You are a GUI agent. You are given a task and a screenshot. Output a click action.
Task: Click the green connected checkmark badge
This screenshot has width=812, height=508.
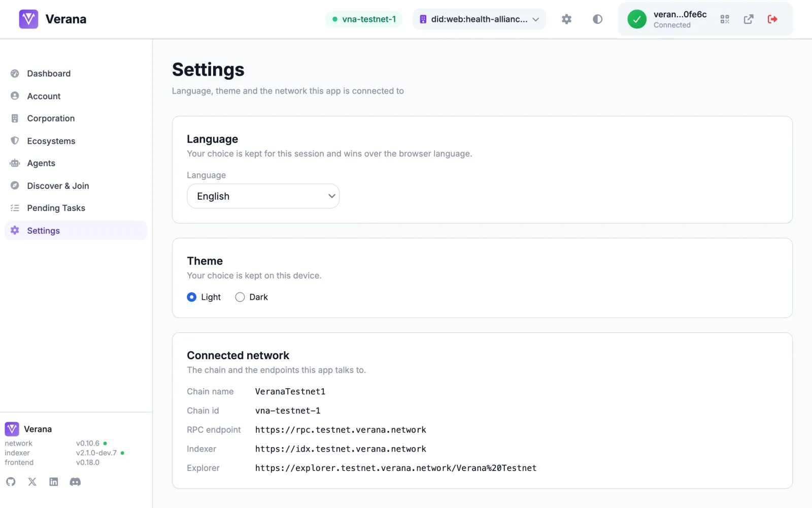pos(637,19)
